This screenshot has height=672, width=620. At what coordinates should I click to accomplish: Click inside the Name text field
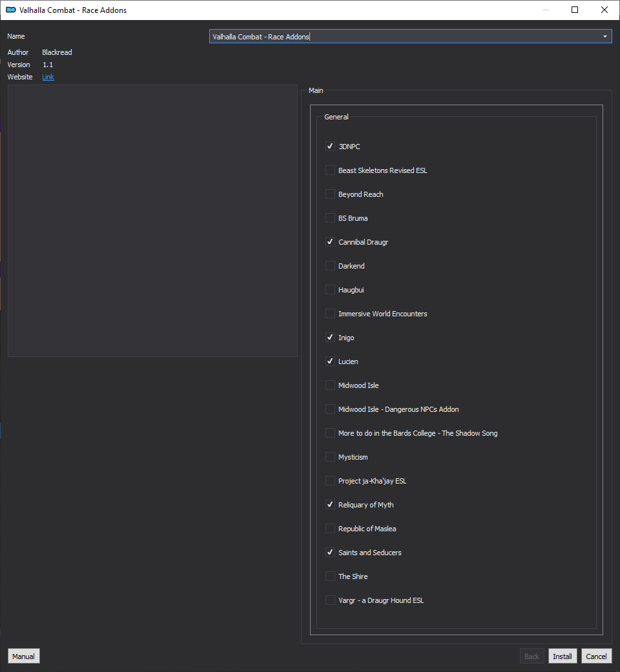pyautogui.click(x=404, y=36)
